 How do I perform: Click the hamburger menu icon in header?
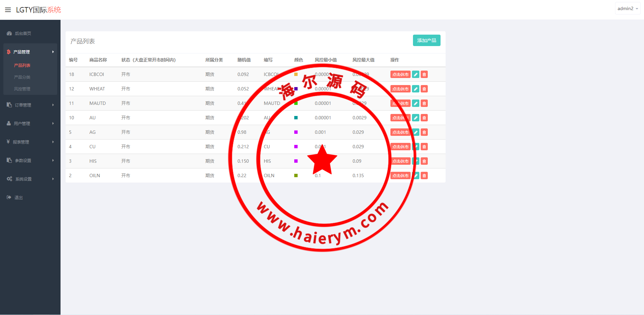click(x=8, y=10)
